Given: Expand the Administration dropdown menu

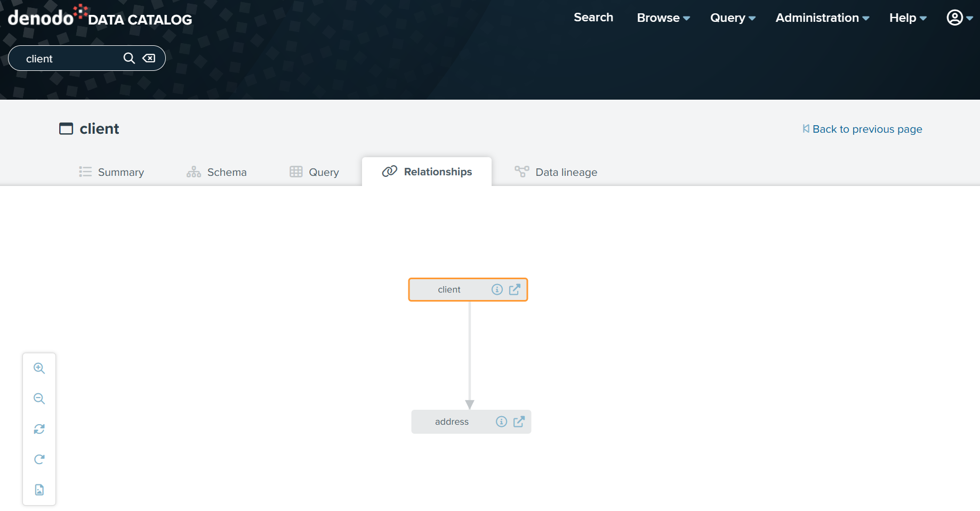Looking at the screenshot, I should 822,18.
